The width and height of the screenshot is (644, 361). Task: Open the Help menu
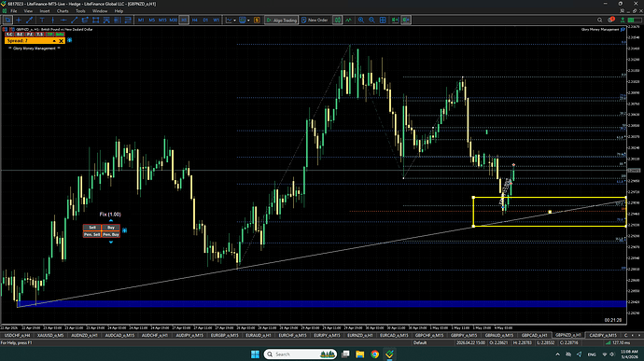(119, 11)
